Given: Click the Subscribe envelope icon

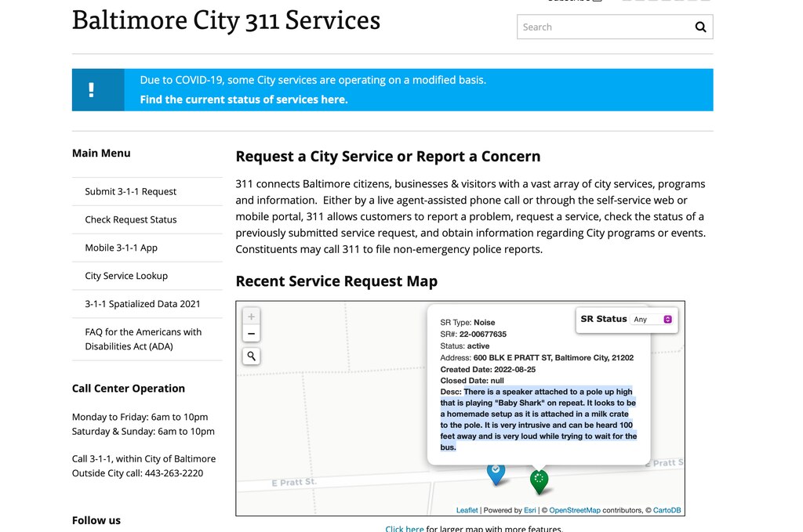Looking at the screenshot, I should (x=596, y=2).
